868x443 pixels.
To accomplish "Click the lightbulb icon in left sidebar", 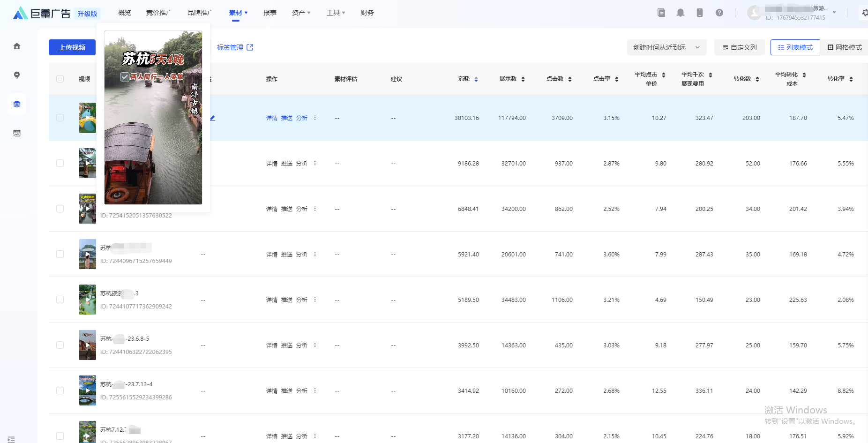I will [x=17, y=75].
